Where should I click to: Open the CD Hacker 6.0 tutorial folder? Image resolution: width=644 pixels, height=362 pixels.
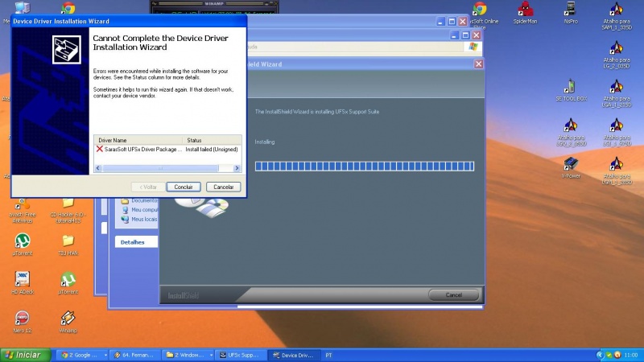68,211
